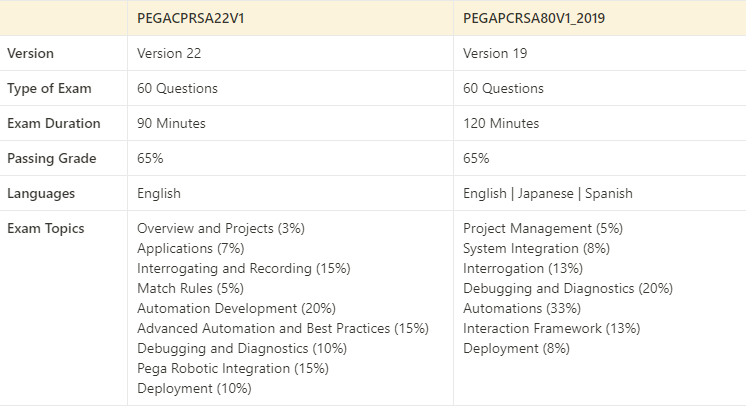The image size is (746, 406).
Task: Click the 90 Minutes cell
Action: point(171,124)
